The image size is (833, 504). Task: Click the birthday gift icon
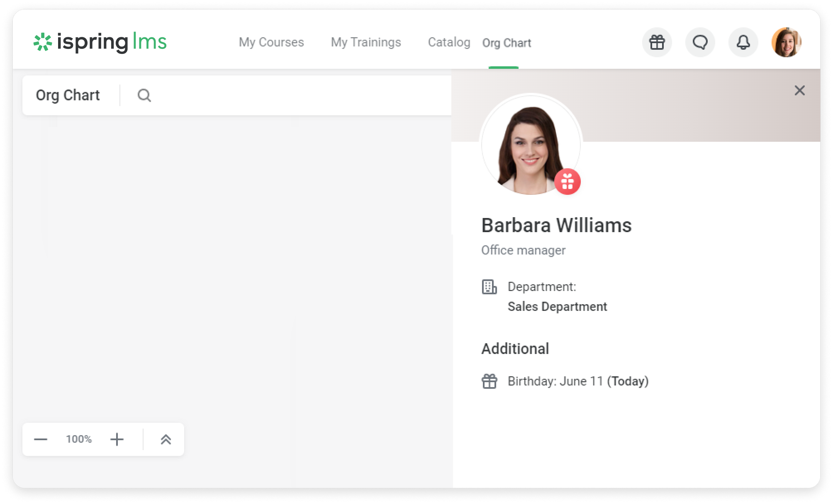(489, 381)
